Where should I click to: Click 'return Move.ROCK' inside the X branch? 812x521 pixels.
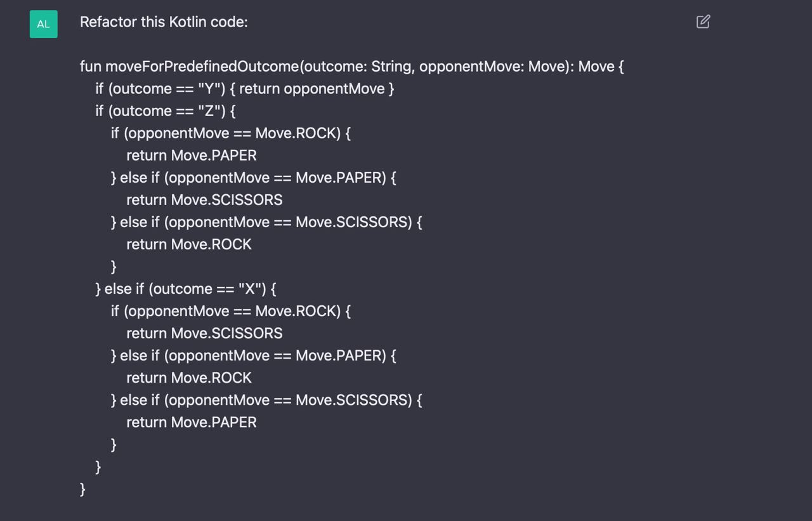click(x=189, y=377)
